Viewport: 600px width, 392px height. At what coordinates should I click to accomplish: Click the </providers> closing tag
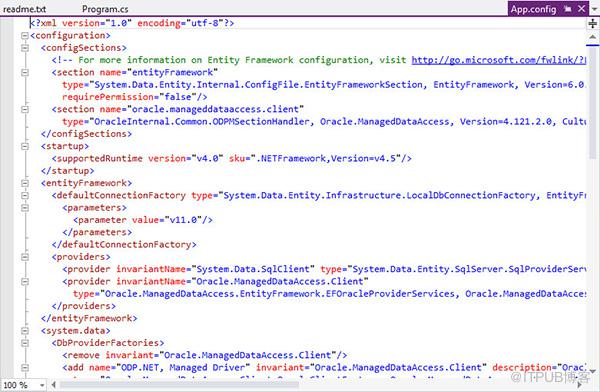tap(83, 306)
